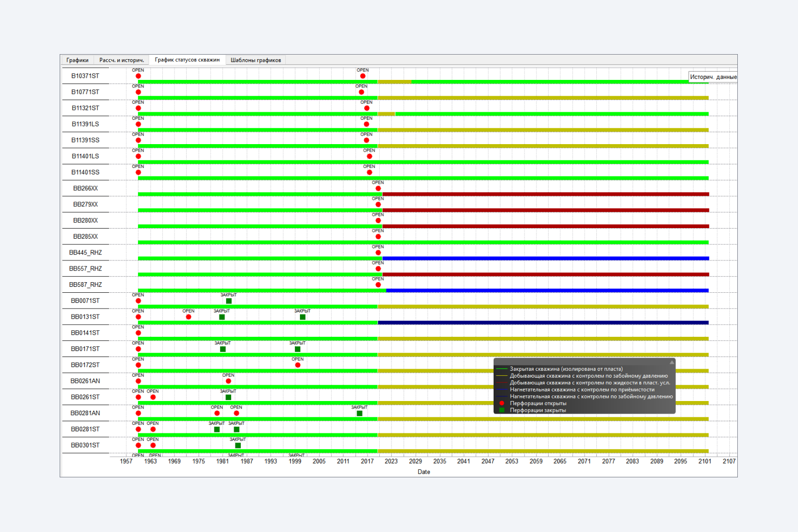The width and height of the screenshot is (798, 532).
Task: Click ЗАКРЫТ marker near 2001 on BB0131ST row
Action: click(302, 317)
